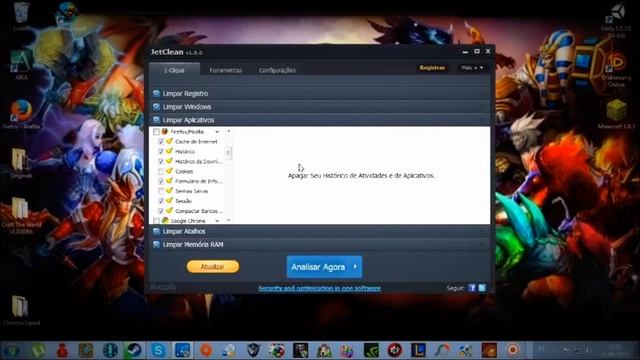Click the Windows Start button
This screenshot has width=640, height=360.
coord(11,350)
